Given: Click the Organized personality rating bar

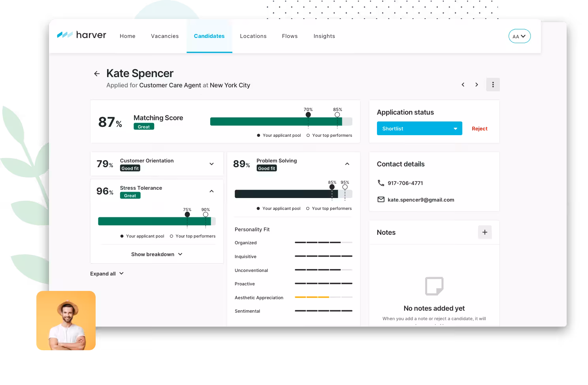Looking at the screenshot, I should (323, 242).
